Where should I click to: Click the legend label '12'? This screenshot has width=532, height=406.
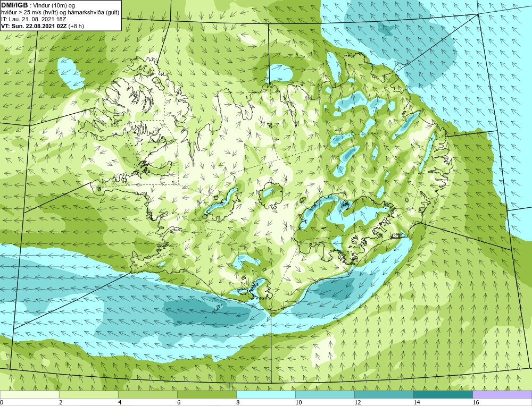pyautogui.click(x=358, y=402)
